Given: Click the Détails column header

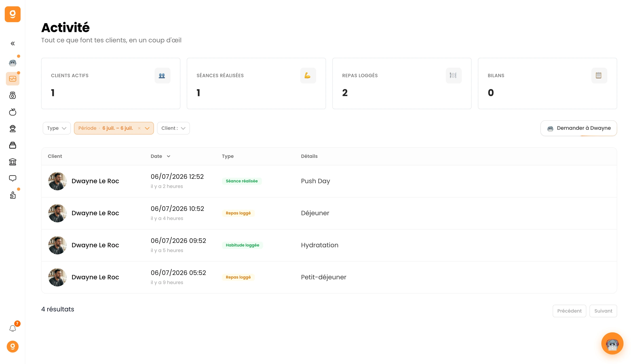Looking at the screenshot, I should pyautogui.click(x=309, y=156).
